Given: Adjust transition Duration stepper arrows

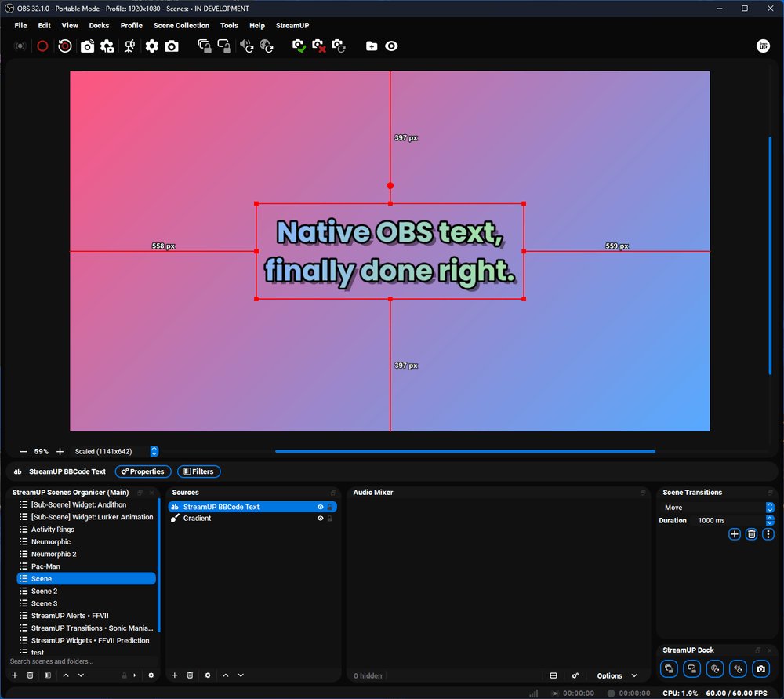Looking at the screenshot, I should point(770,520).
